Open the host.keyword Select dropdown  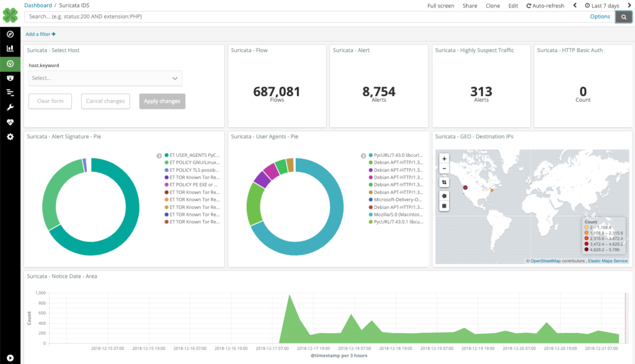tap(105, 78)
